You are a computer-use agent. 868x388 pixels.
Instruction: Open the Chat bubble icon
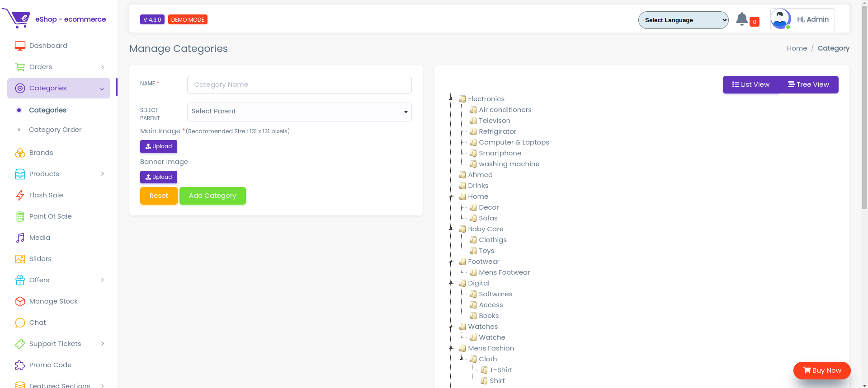[x=20, y=323]
